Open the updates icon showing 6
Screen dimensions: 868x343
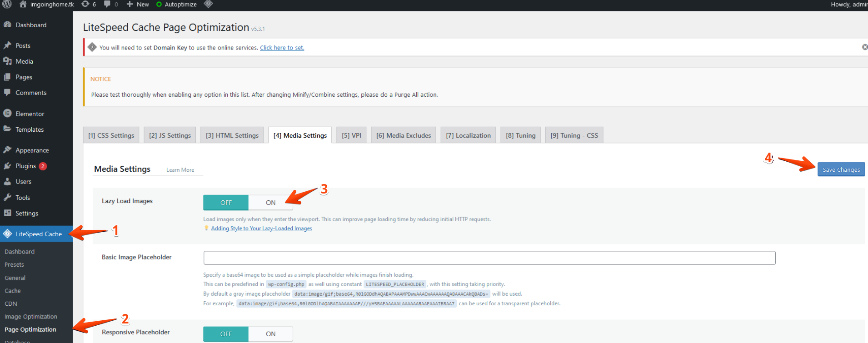click(88, 4)
